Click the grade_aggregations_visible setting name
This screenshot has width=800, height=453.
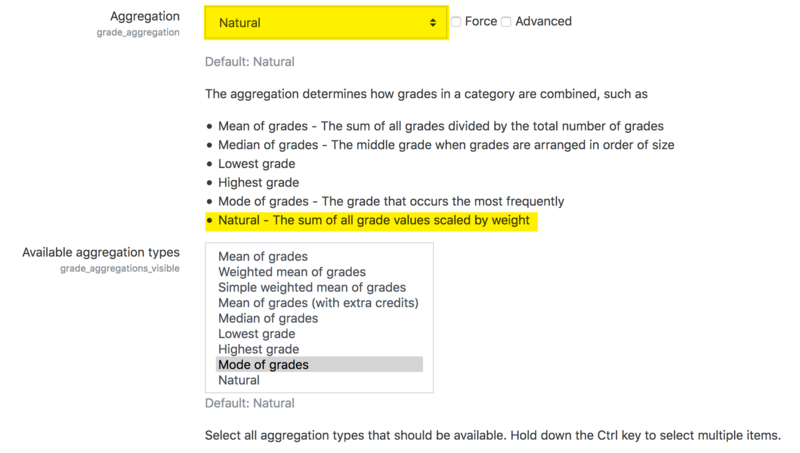119,268
